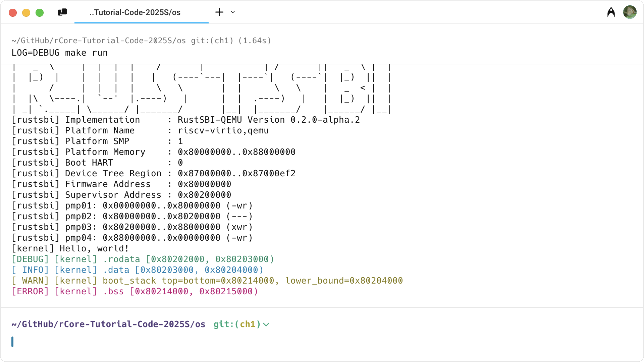Select the git:(ch1) prompt branch label
This screenshot has height=362, width=644.
pyautogui.click(x=237, y=324)
